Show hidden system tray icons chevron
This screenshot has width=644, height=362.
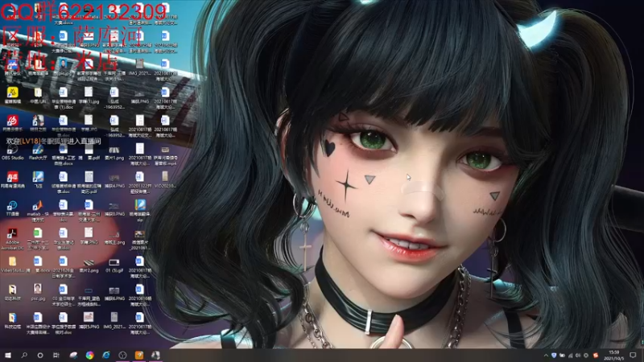[546, 356]
